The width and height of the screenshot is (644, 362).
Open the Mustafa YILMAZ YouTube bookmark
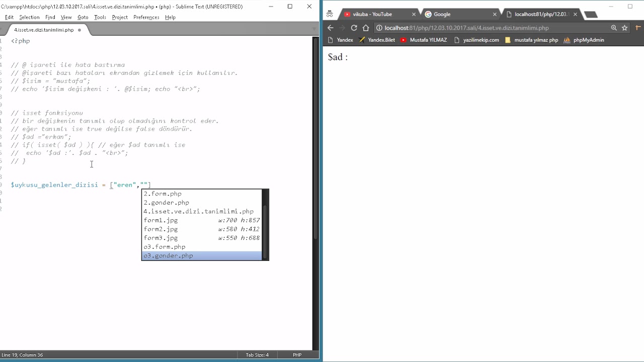click(424, 40)
